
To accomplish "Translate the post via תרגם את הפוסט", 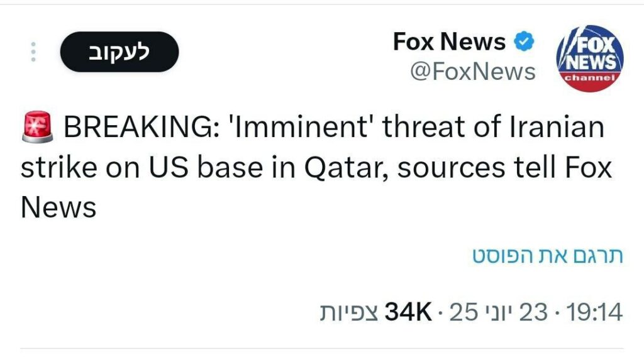I will [548, 255].
